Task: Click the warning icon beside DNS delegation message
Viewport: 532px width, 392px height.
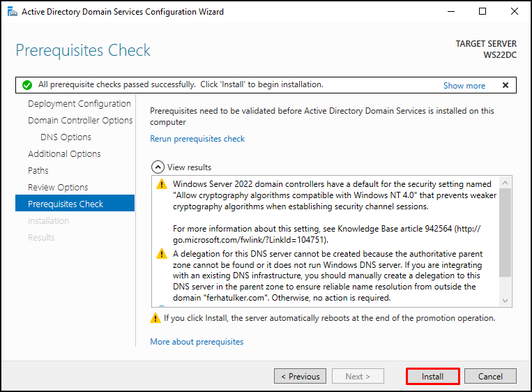Action: 162,254
